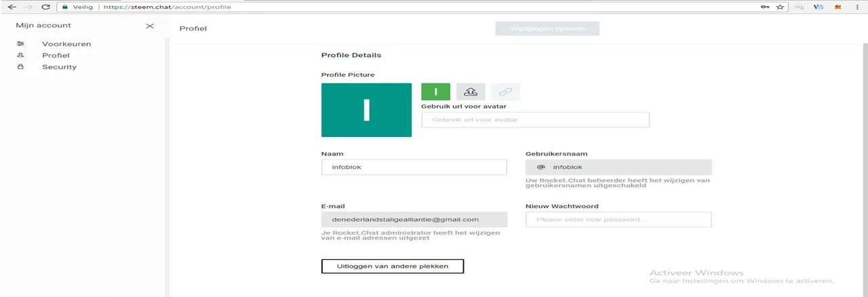Viewport: 868px width, 297px height.
Task: Click the green padlock Veilig security indicator
Action: click(x=78, y=7)
